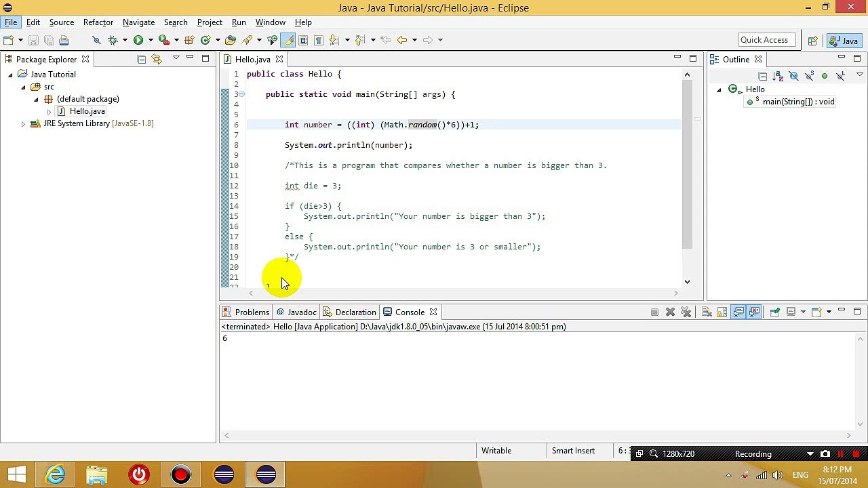
Task: Toggle Block Selection Mode icon
Action: pyautogui.click(x=303, y=40)
